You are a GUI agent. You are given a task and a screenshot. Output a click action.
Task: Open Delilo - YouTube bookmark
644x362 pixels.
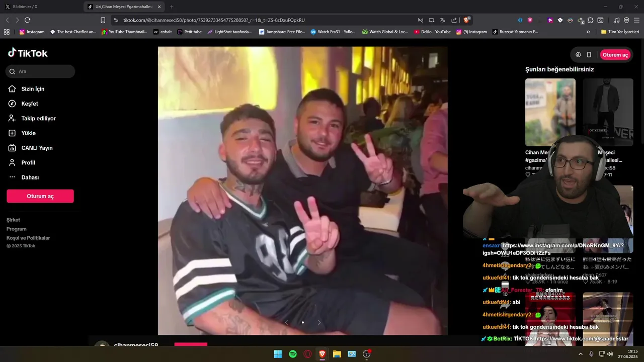[432, 32]
